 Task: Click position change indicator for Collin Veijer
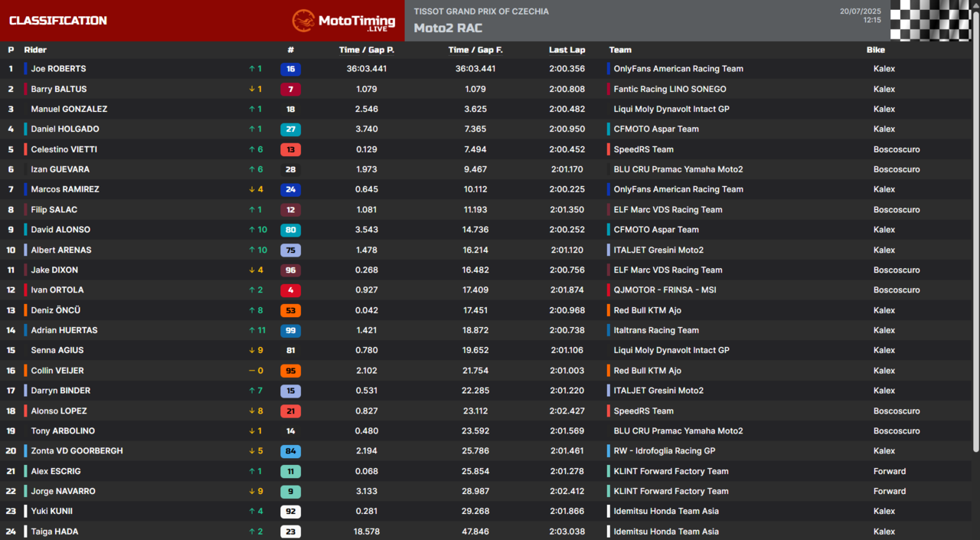[x=255, y=371]
